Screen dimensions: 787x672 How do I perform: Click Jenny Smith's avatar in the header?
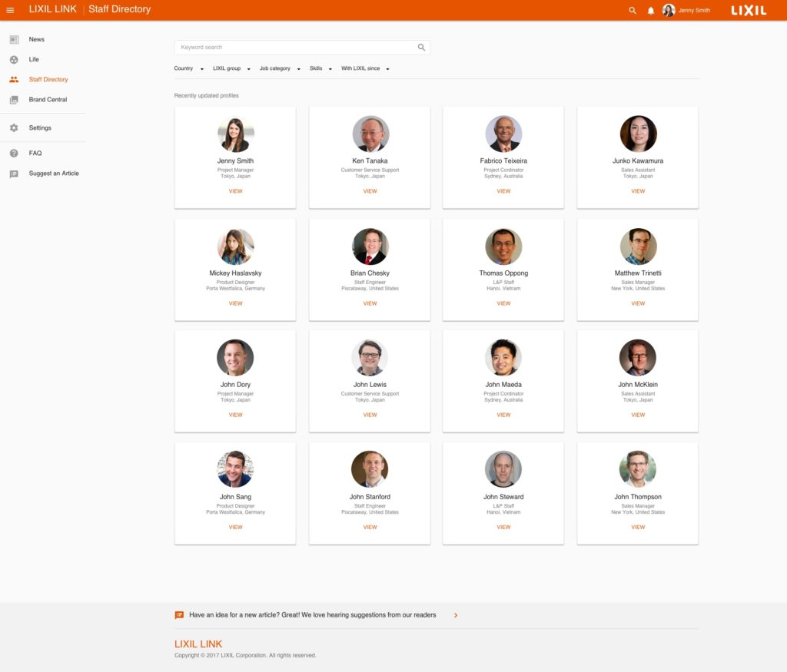coord(669,10)
